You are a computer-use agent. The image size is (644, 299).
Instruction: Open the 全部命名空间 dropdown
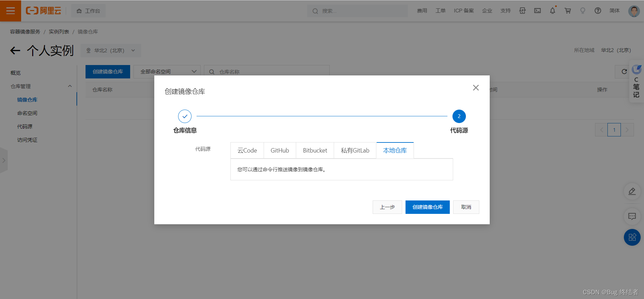tap(167, 72)
